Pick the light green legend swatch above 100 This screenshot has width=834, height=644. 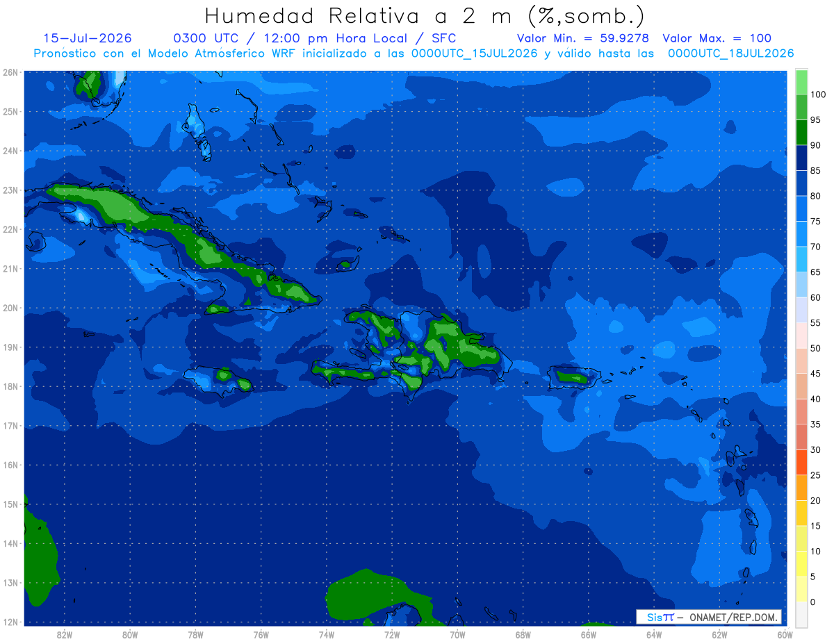(801, 82)
